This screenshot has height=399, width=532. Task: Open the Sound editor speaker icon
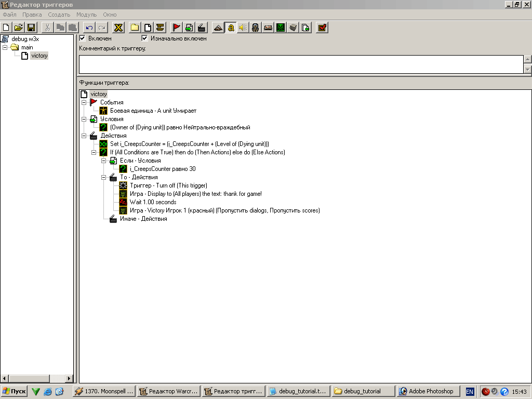tap(243, 28)
